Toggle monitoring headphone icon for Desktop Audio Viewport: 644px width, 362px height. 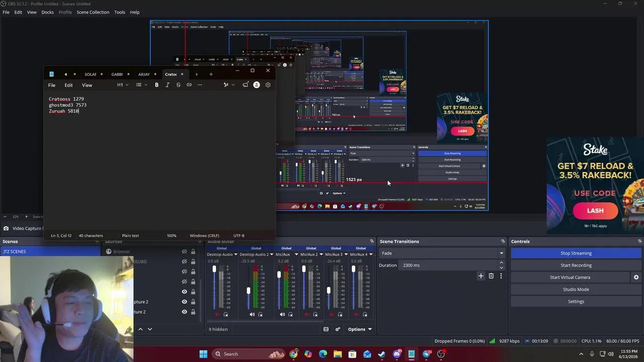tap(225, 315)
